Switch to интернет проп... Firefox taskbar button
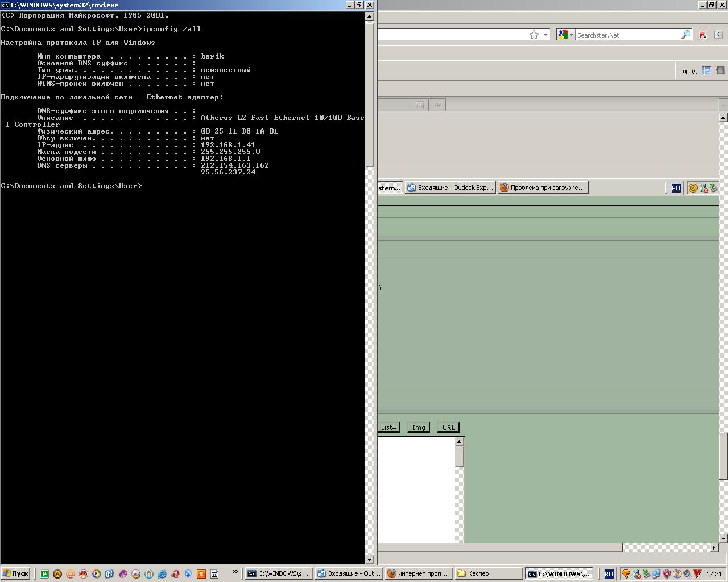Image resolution: width=728 pixels, height=582 pixels. coord(419,573)
